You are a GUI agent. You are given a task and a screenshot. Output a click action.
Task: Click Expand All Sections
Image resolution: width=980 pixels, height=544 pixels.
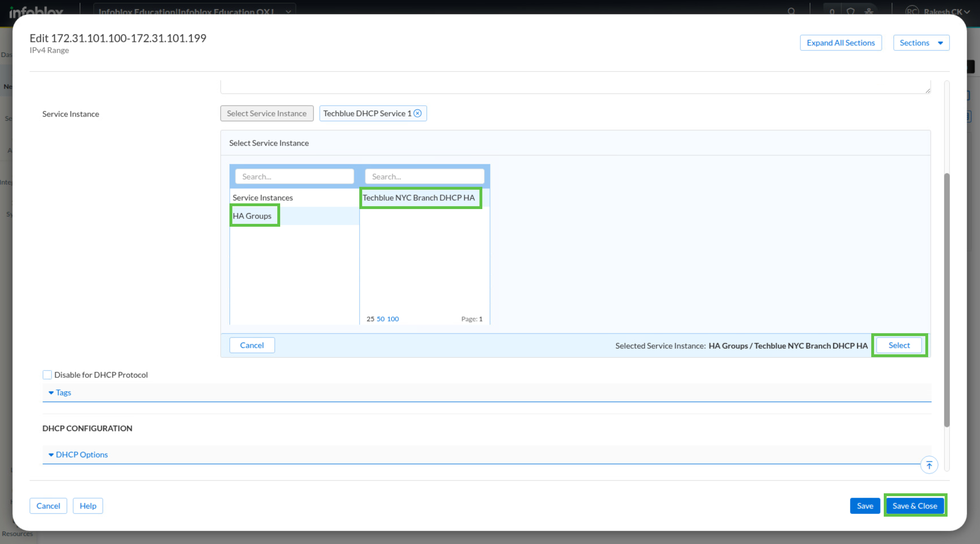point(841,43)
